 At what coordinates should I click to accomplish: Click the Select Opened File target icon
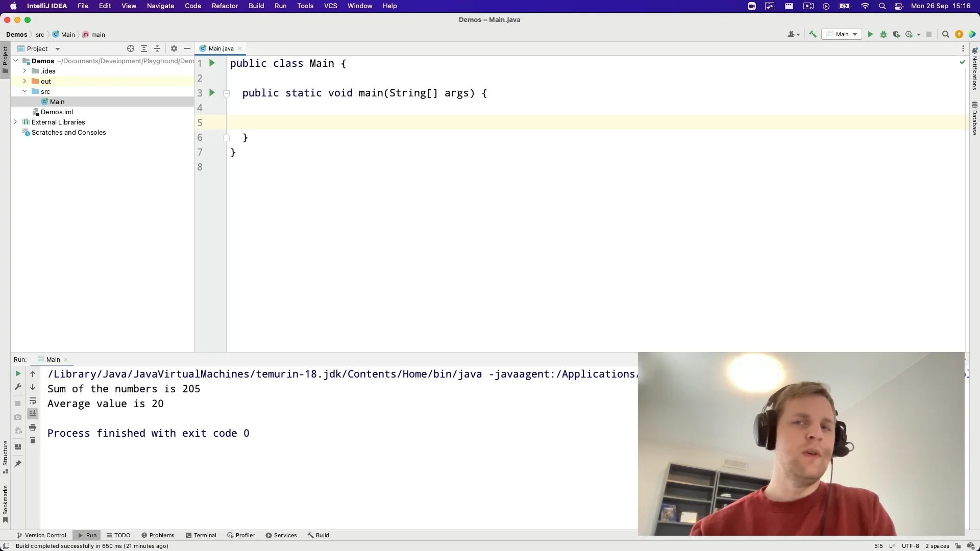coord(131,48)
